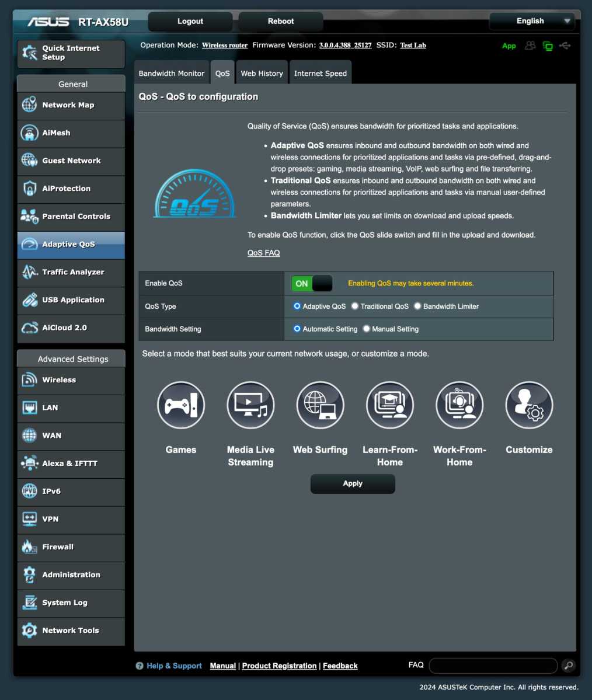Viewport: 592px width, 700px height.
Task: Click the USB status icon
Action: pos(565,46)
